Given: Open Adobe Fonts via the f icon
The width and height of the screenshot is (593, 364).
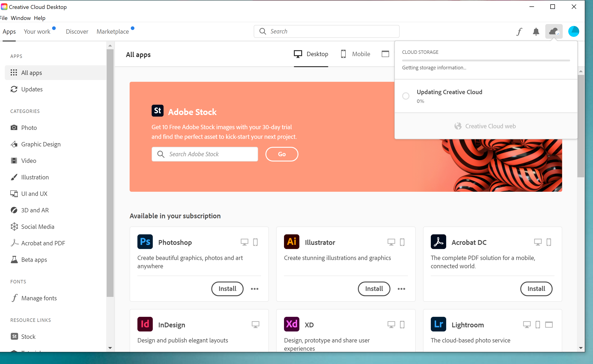Looking at the screenshot, I should [x=519, y=31].
